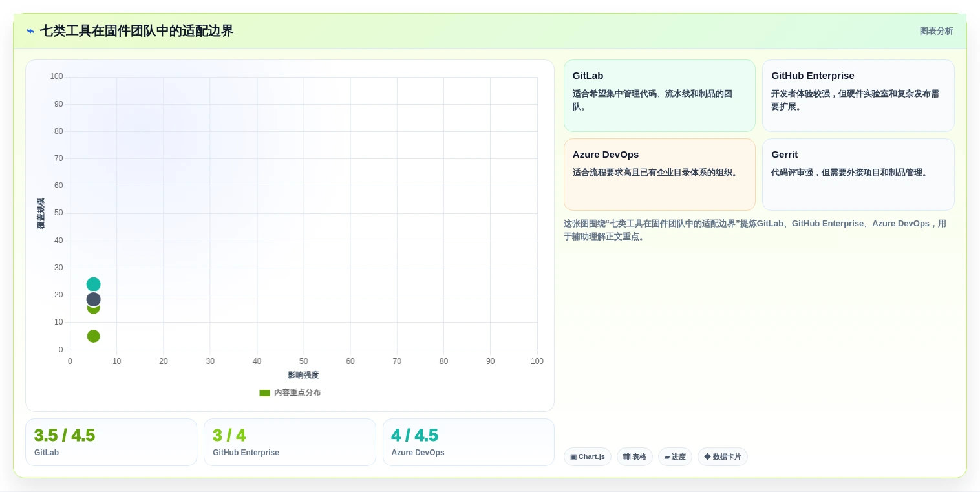Click the 图表分析 label in header
980x492 pixels.
coord(936,31)
